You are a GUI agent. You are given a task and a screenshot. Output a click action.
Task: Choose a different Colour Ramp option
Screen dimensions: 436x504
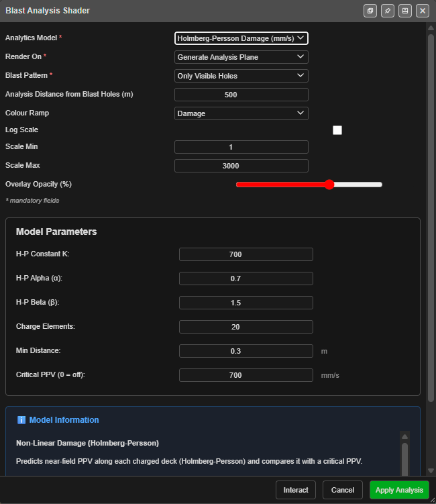[x=241, y=113]
